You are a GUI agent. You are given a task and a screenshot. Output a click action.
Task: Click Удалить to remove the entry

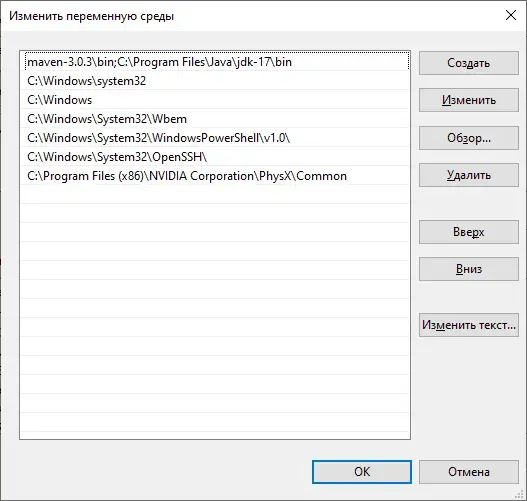point(469,175)
